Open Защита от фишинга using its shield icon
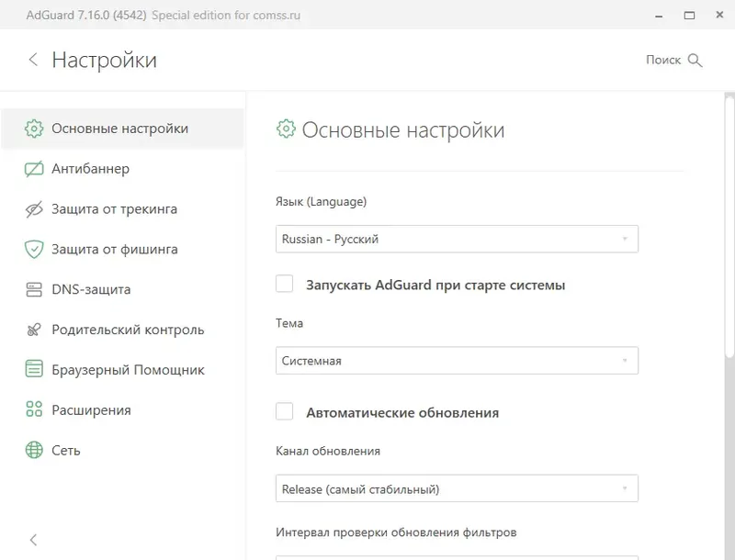735x560 pixels. (x=34, y=249)
